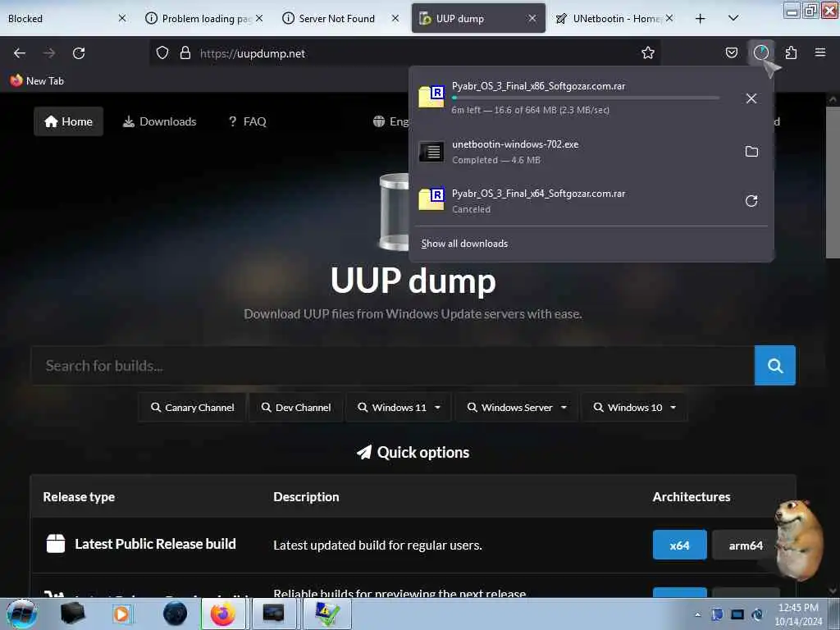840x630 pixels.
Task: Save page to Pocket
Action: [731, 52]
